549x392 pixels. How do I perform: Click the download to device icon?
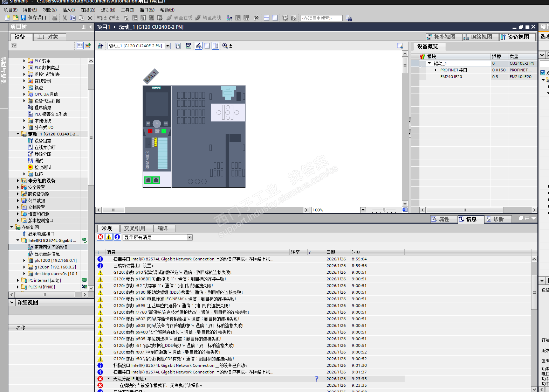tap(135, 18)
